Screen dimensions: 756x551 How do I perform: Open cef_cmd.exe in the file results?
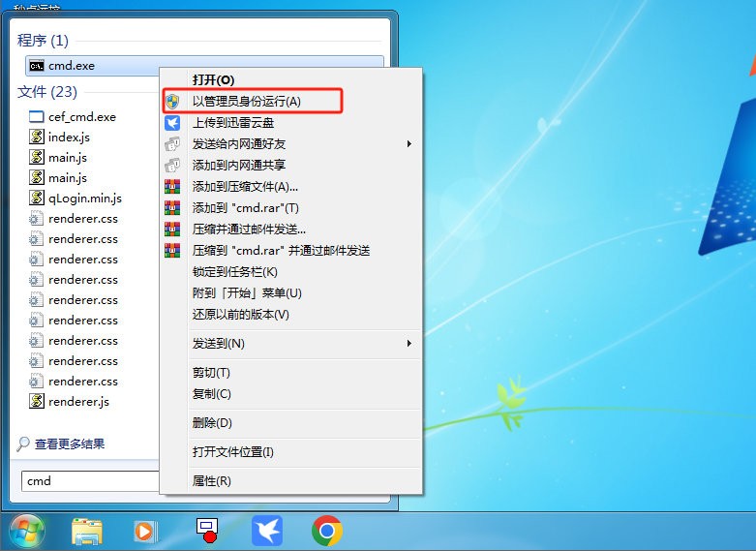81,117
